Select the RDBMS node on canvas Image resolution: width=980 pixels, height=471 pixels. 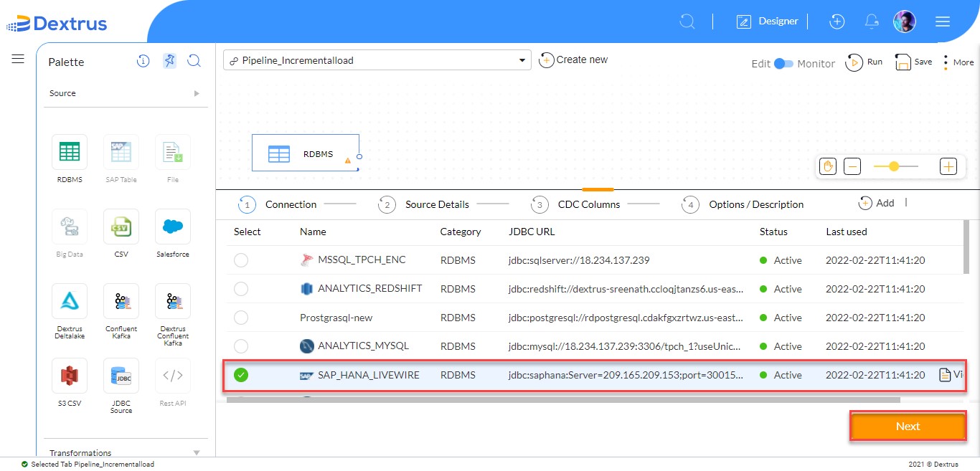[x=305, y=153]
